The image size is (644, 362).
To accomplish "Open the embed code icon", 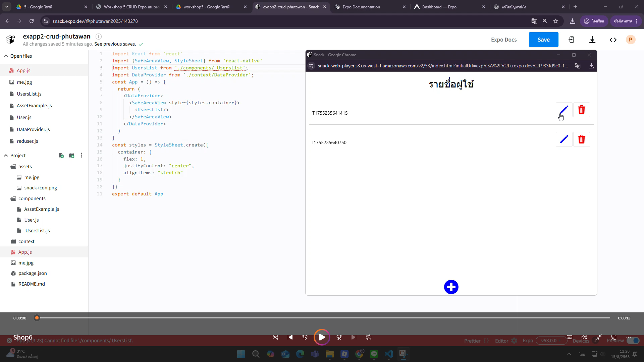I will 613,40.
